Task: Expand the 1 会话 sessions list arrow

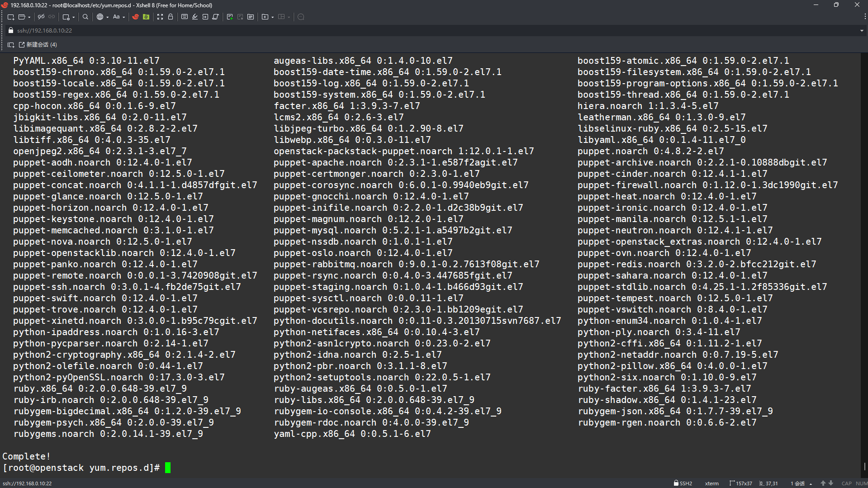Action: (811, 484)
